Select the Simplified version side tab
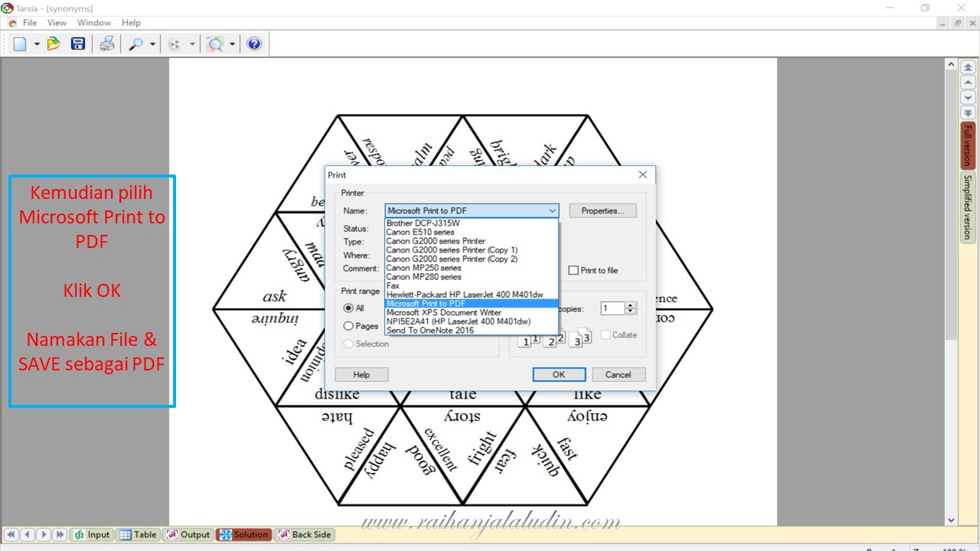 (x=968, y=207)
